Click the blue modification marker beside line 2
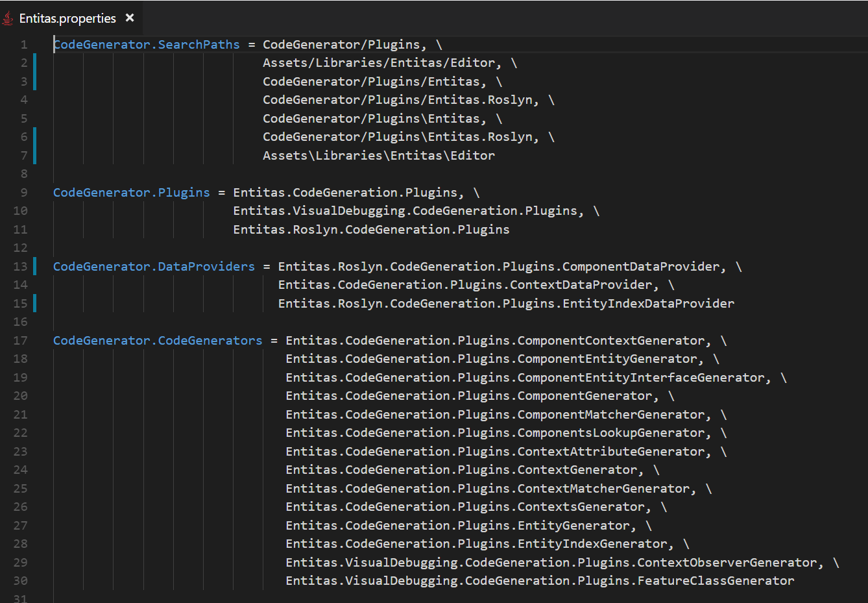The width and height of the screenshot is (868, 603). click(36, 62)
